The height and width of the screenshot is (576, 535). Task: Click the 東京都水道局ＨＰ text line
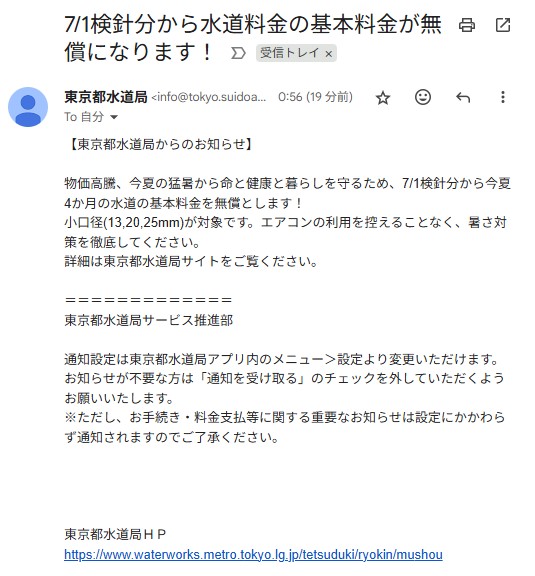[115, 534]
